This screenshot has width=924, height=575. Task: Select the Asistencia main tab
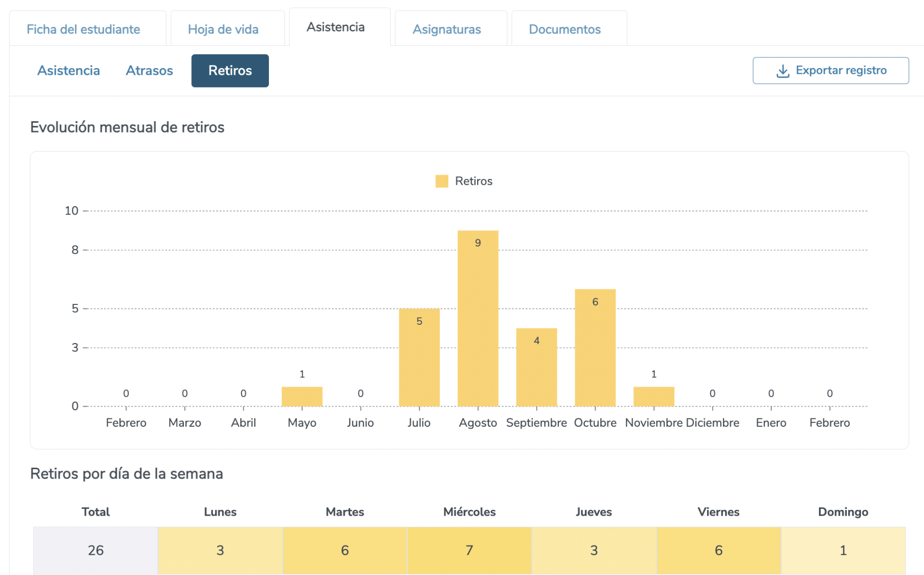pos(335,27)
